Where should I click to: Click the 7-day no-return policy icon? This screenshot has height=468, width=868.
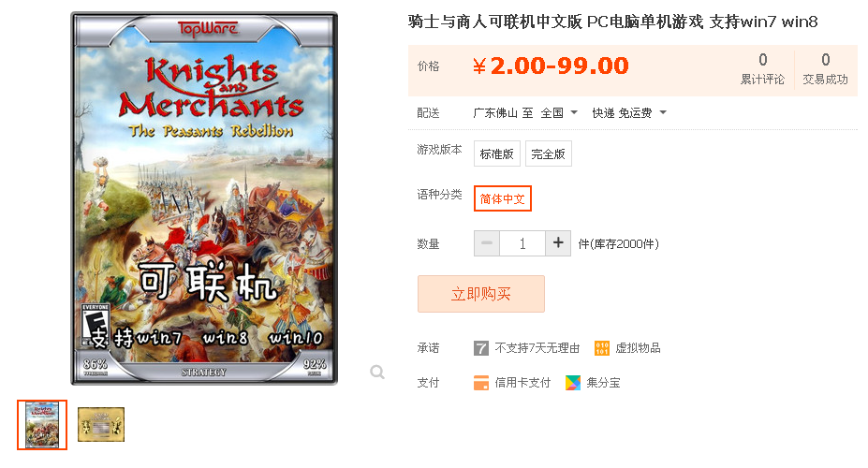[x=481, y=348]
